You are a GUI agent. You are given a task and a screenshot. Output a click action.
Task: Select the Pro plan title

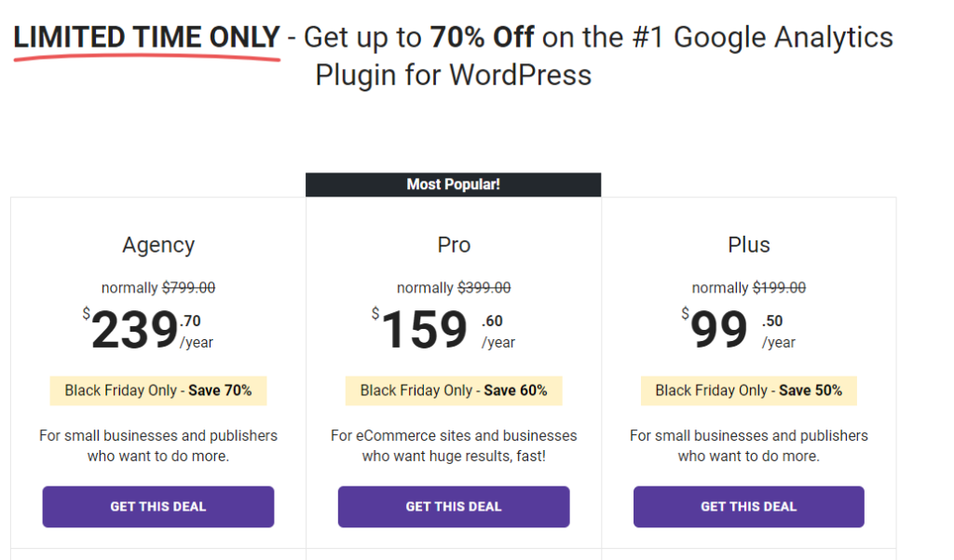[x=454, y=245]
